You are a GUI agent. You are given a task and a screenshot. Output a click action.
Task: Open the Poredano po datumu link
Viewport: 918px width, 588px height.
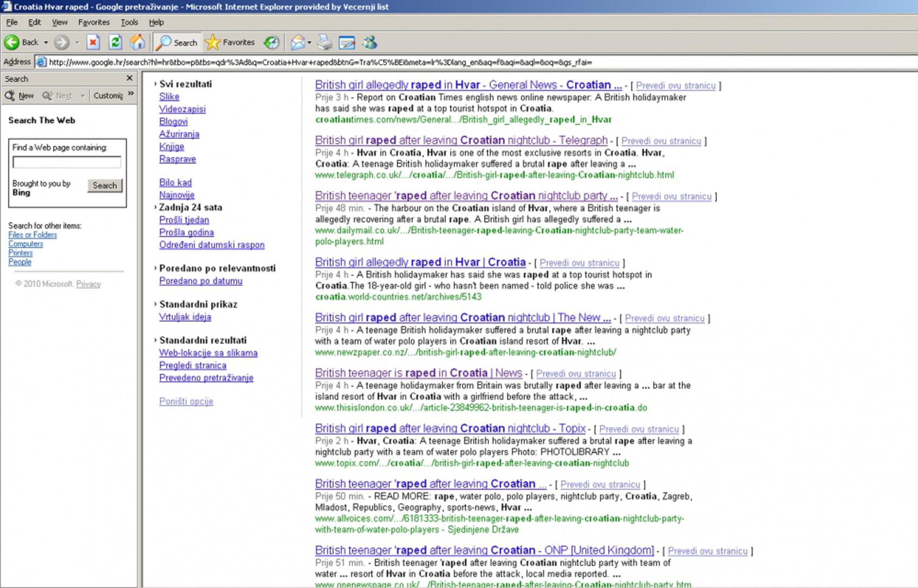[200, 281]
